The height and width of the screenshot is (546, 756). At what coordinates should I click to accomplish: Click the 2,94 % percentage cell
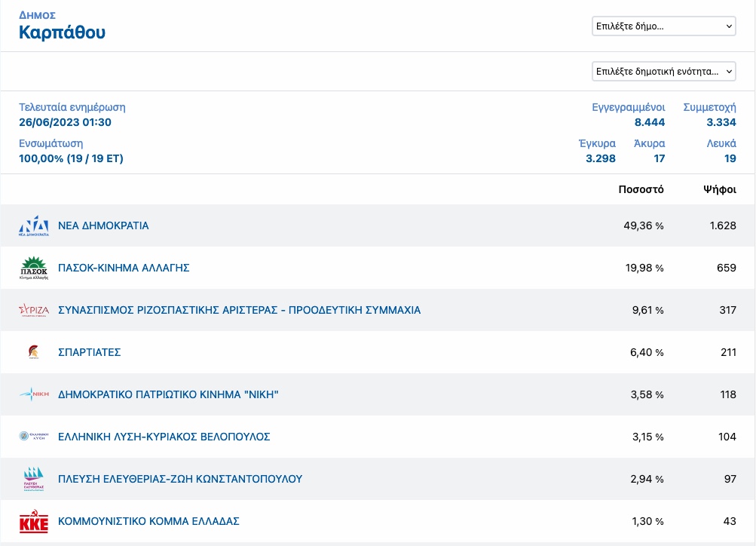(x=647, y=479)
